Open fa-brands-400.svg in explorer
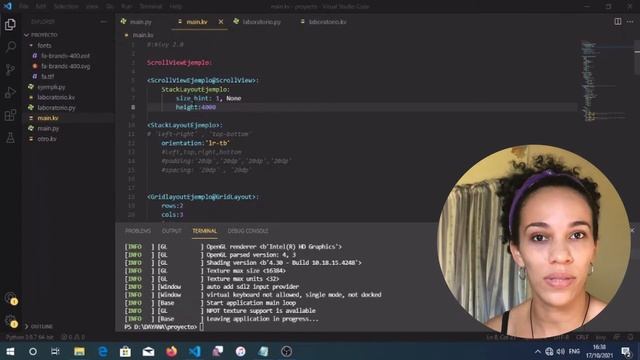Screen dimensions: 640x360 (65, 66)
